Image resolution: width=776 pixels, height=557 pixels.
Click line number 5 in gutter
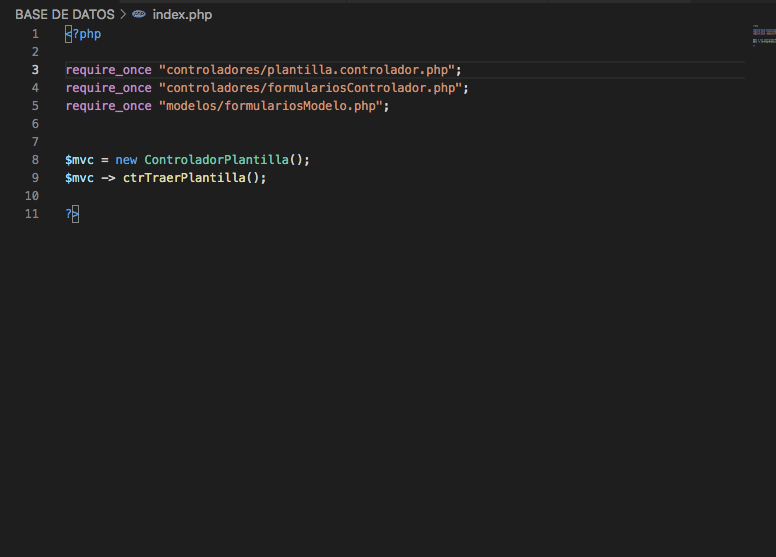coord(35,106)
